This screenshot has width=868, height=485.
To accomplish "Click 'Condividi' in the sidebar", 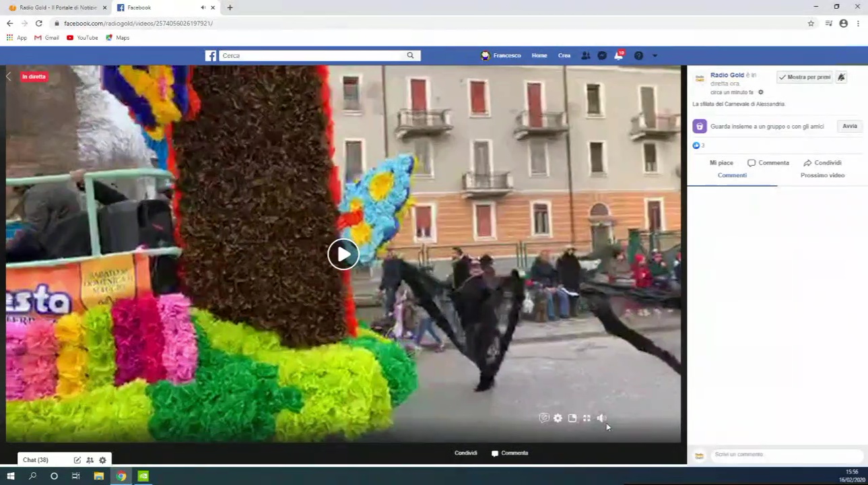I will click(x=822, y=163).
